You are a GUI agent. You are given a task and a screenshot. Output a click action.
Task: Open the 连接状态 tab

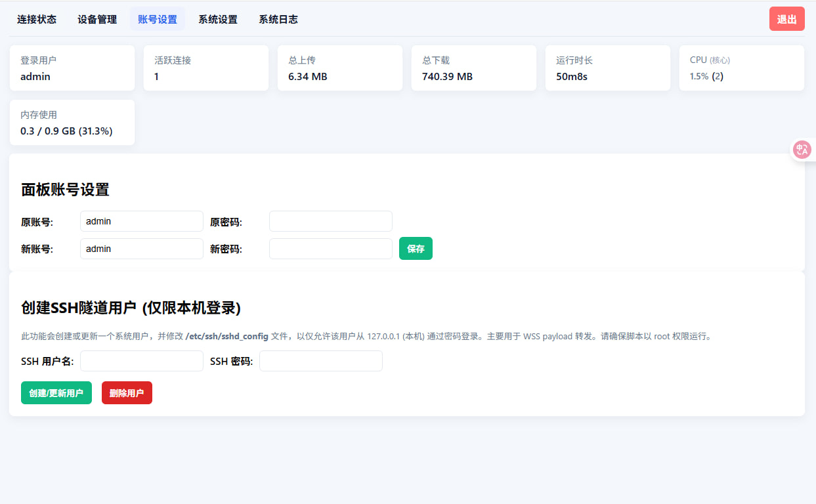[x=37, y=20]
